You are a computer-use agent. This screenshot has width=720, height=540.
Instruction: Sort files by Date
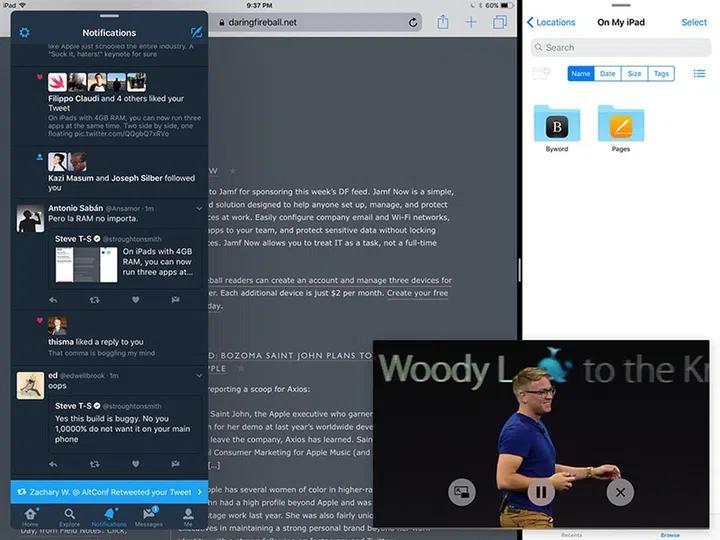(x=607, y=73)
